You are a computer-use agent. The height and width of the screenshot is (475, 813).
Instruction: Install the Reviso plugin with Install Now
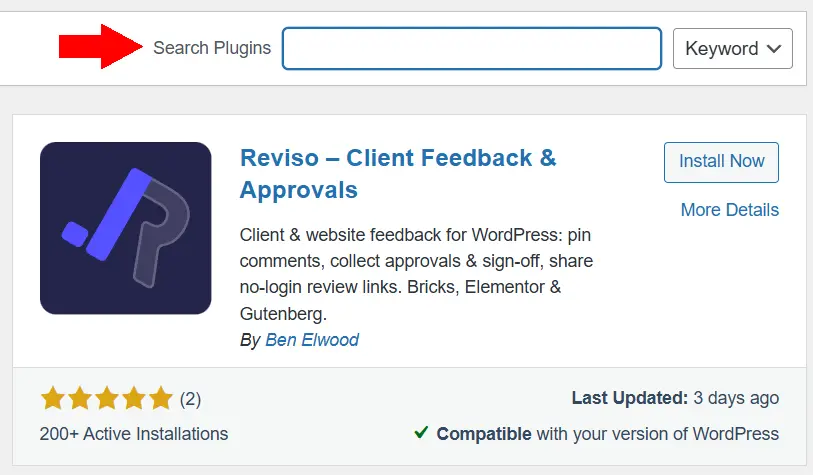tap(721, 162)
